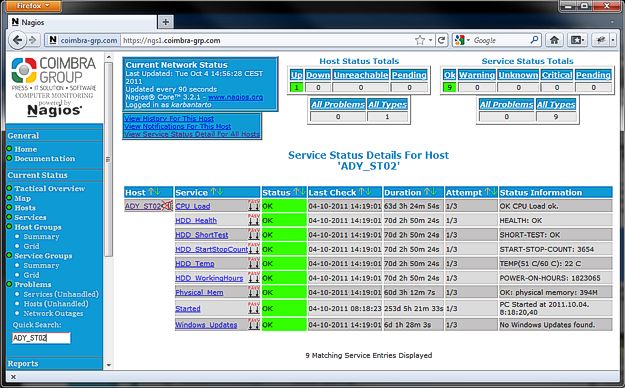Viewport: 625px width, 388px height.
Task: Sort Service column ascending with up arrow
Action: (213, 192)
